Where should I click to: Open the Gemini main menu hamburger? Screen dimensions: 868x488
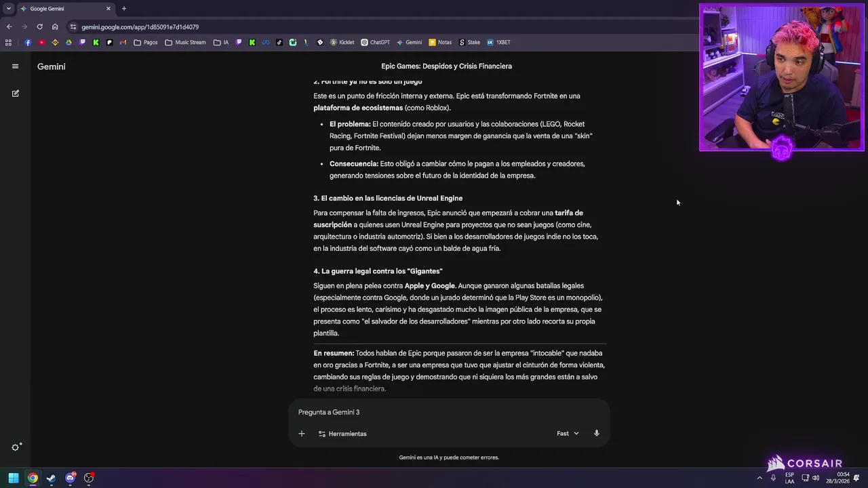(x=15, y=66)
